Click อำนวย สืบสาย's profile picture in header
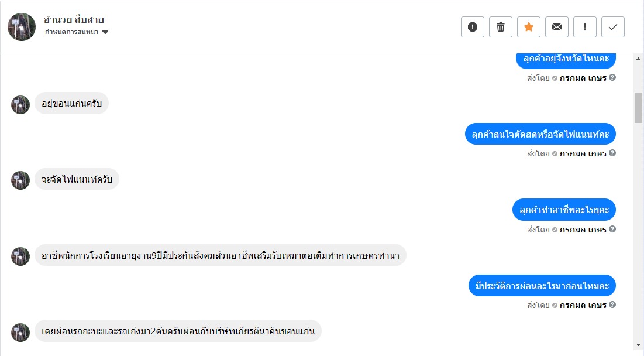Image resolution: width=644 pixels, height=356 pixels. (22, 27)
